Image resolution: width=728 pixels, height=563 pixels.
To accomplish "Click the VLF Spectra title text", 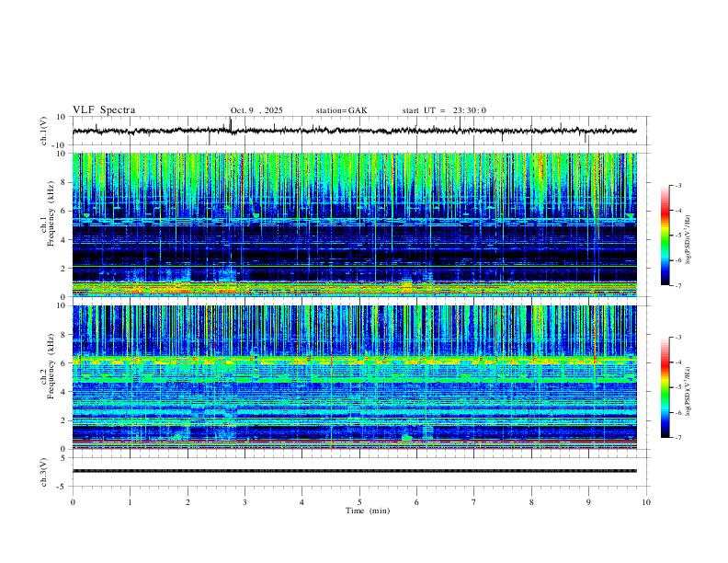I will click(x=104, y=110).
